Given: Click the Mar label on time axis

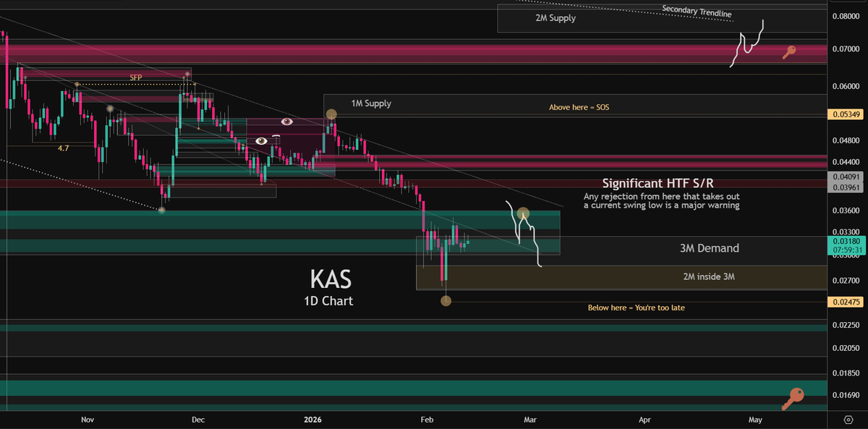Looking at the screenshot, I should coord(529,419).
